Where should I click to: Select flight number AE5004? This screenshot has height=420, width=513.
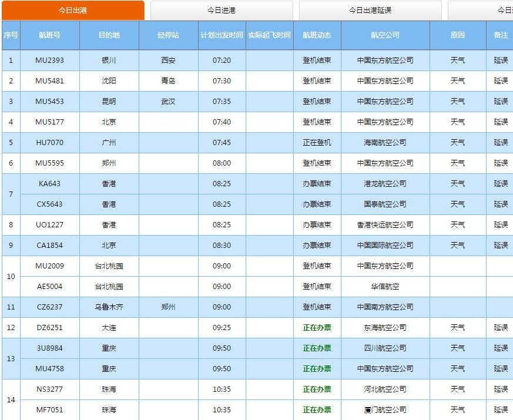(x=50, y=287)
